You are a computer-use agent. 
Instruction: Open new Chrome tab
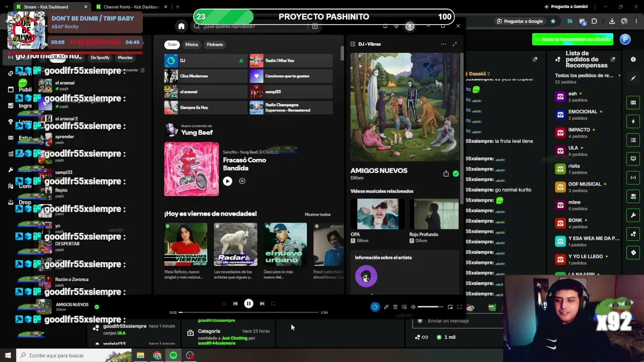[178, 7]
